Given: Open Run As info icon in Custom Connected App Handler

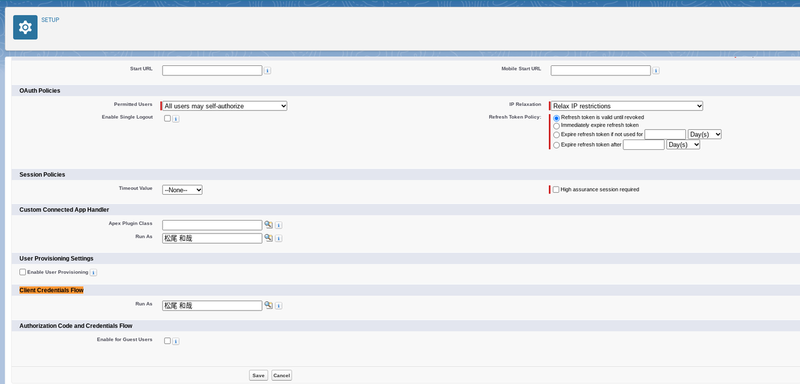Looking at the screenshot, I should pyautogui.click(x=279, y=238).
